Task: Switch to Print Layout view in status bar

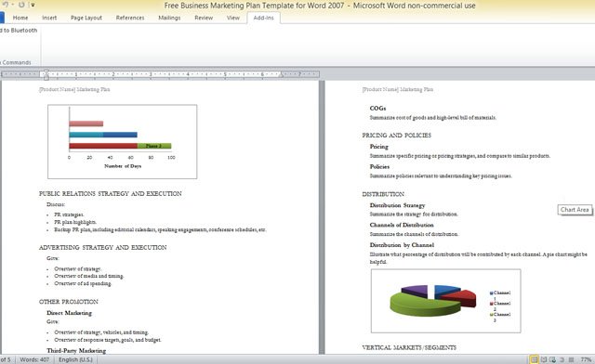Action: point(534,359)
